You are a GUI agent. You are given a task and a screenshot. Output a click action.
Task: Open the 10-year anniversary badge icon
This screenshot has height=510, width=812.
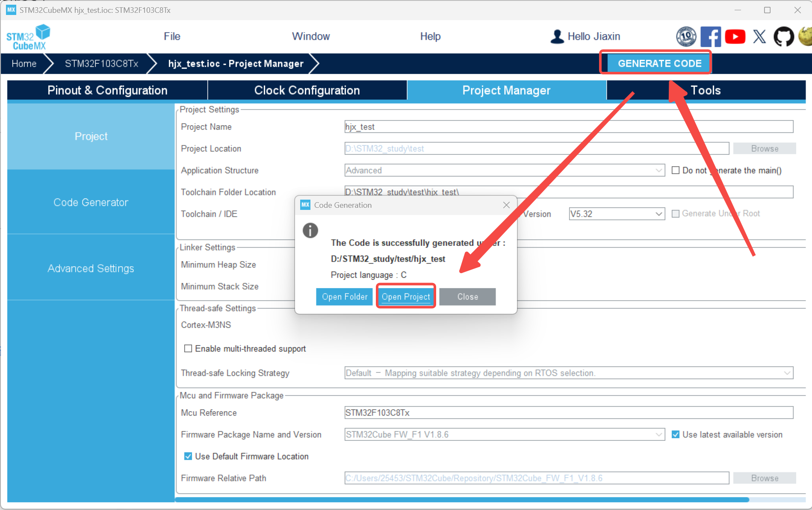686,37
